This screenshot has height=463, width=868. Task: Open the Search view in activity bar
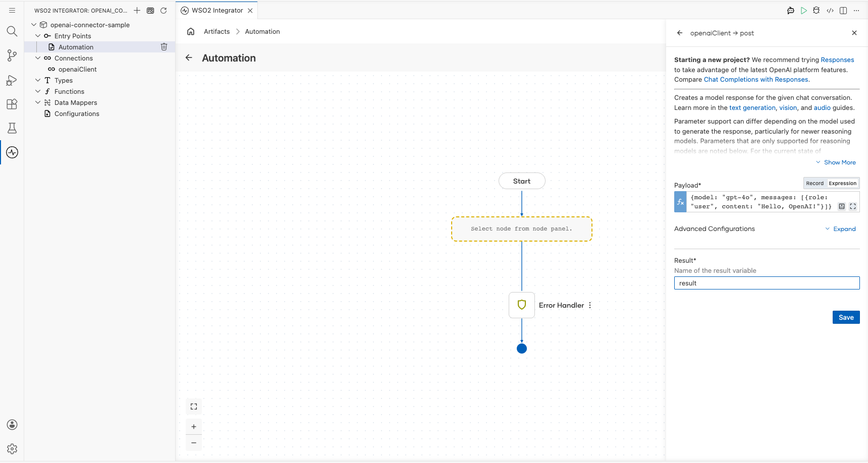pos(12,31)
